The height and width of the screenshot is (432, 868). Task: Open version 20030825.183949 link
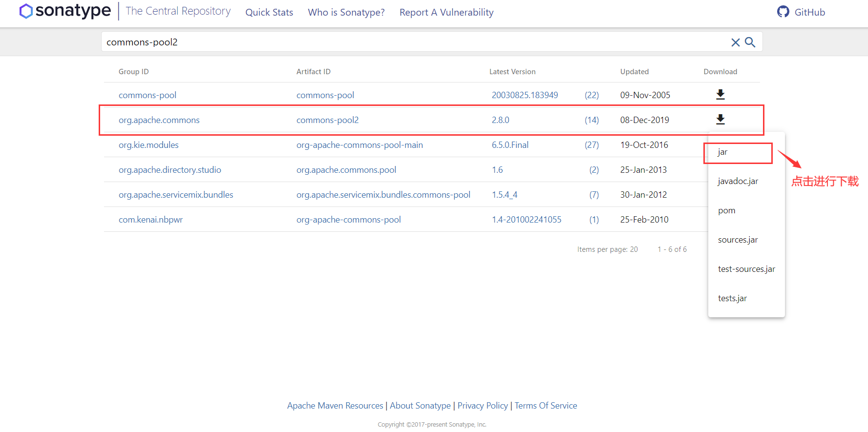coord(525,95)
